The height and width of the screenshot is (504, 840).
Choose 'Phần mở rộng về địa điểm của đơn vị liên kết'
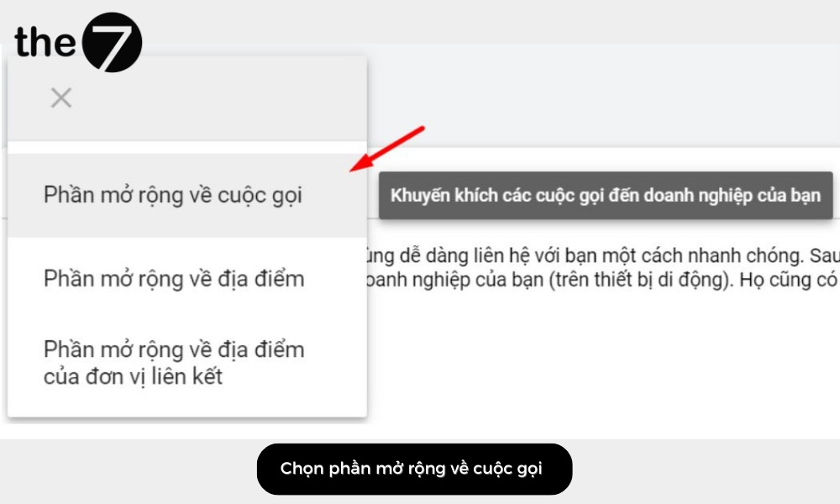pos(174,362)
